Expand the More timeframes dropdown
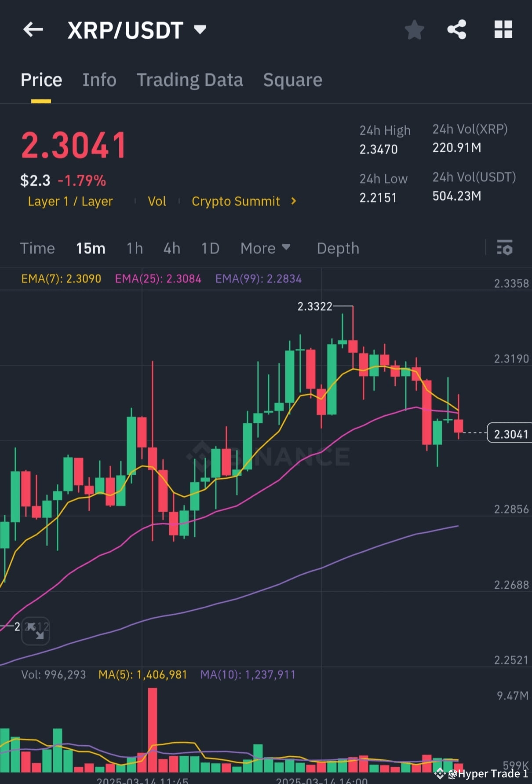This screenshot has width=532, height=784. click(x=266, y=248)
